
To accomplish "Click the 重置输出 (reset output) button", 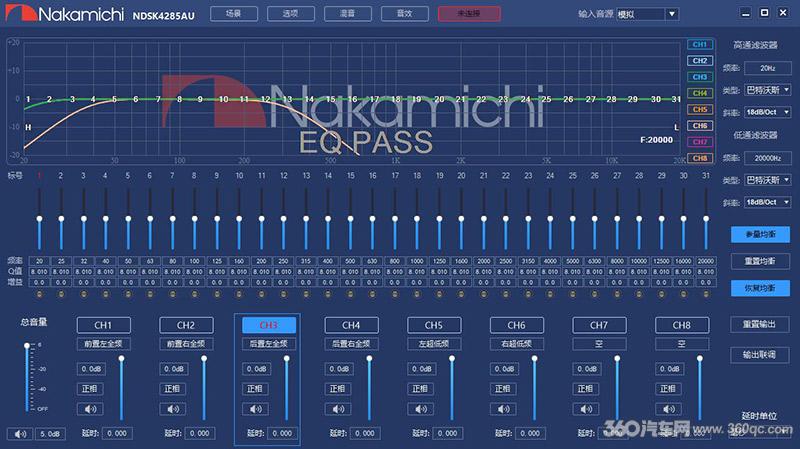I will tap(760, 325).
